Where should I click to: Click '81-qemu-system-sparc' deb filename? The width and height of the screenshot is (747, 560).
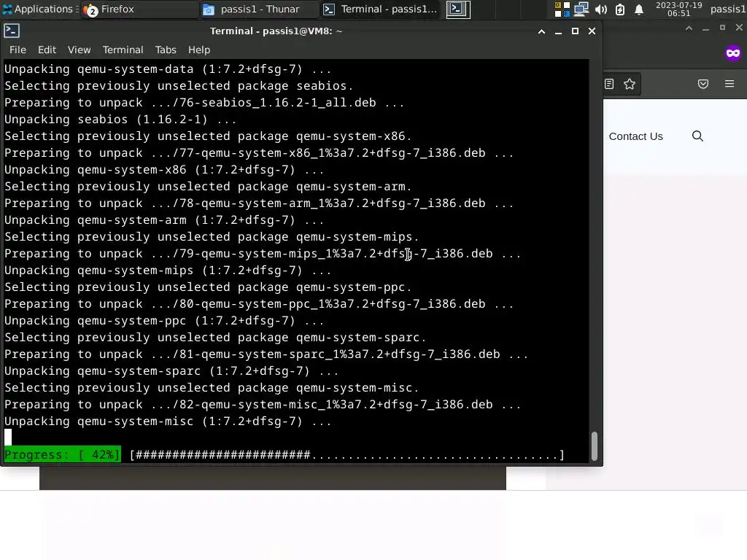[340, 354]
